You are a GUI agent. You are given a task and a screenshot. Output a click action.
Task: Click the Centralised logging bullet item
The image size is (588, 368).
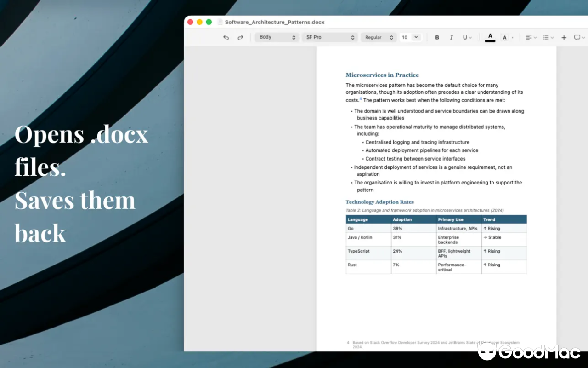(416, 142)
